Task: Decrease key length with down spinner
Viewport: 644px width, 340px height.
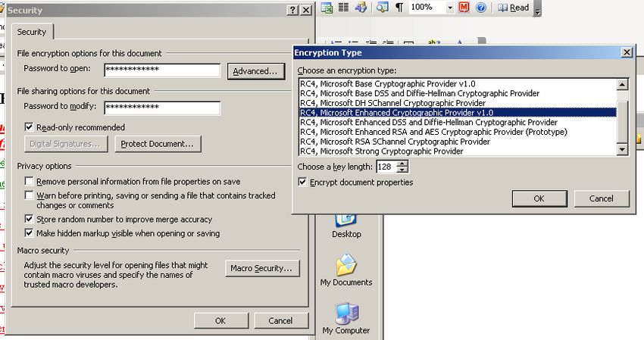Action: pyautogui.click(x=402, y=170)
